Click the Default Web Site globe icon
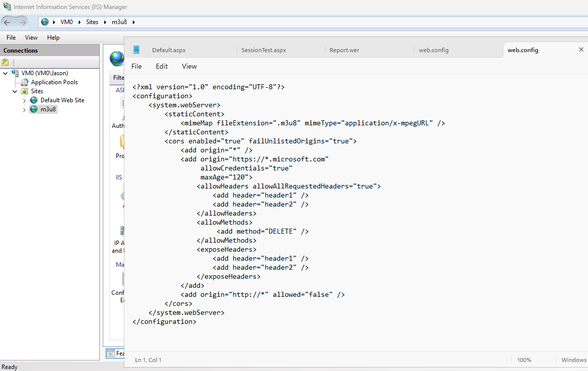The image size is (588, 371). point(34,100)
